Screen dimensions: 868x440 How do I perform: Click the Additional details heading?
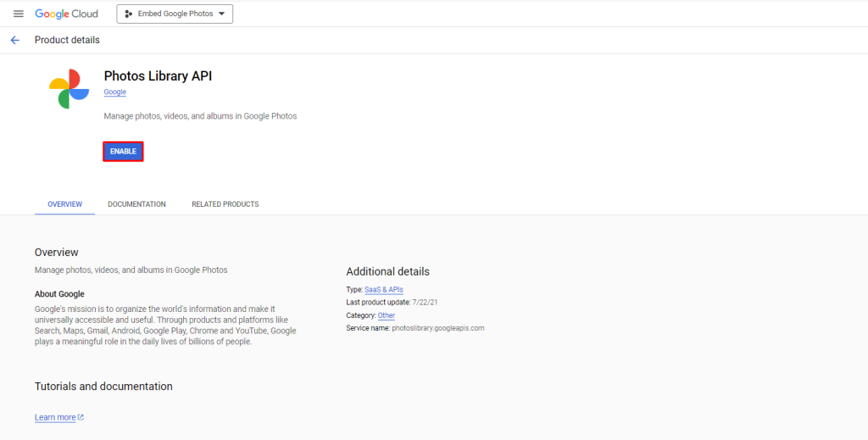click(387, 272)
